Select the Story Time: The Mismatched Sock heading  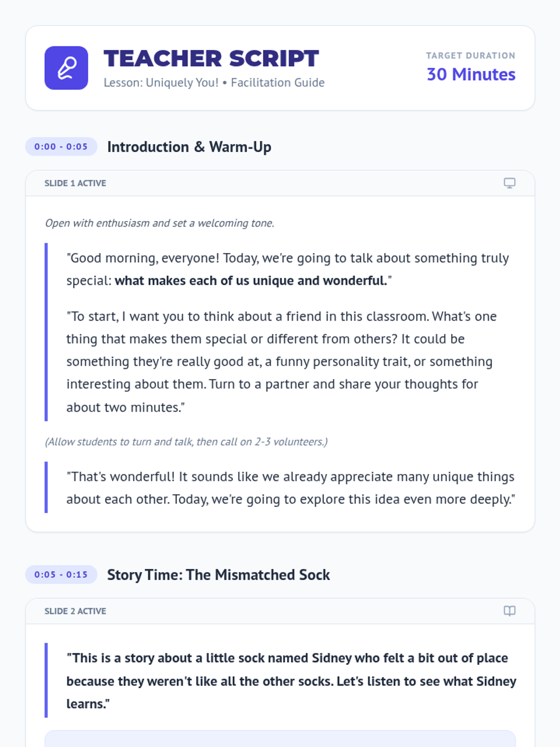coord(218,575)
